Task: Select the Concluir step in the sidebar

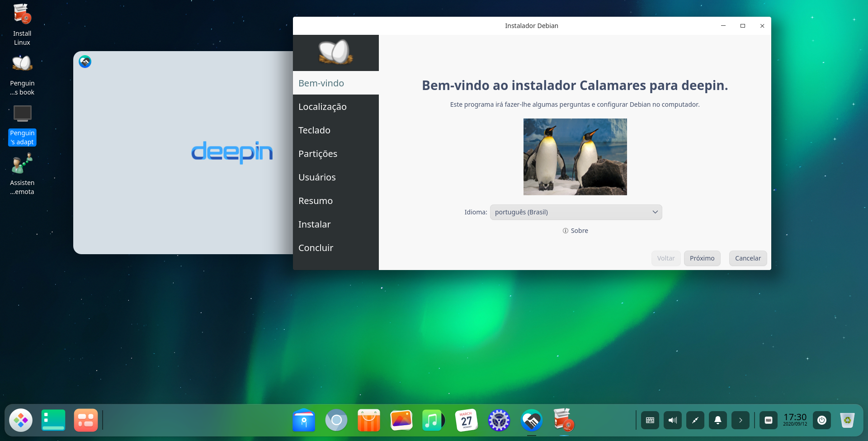Action: tap(336, 248)
